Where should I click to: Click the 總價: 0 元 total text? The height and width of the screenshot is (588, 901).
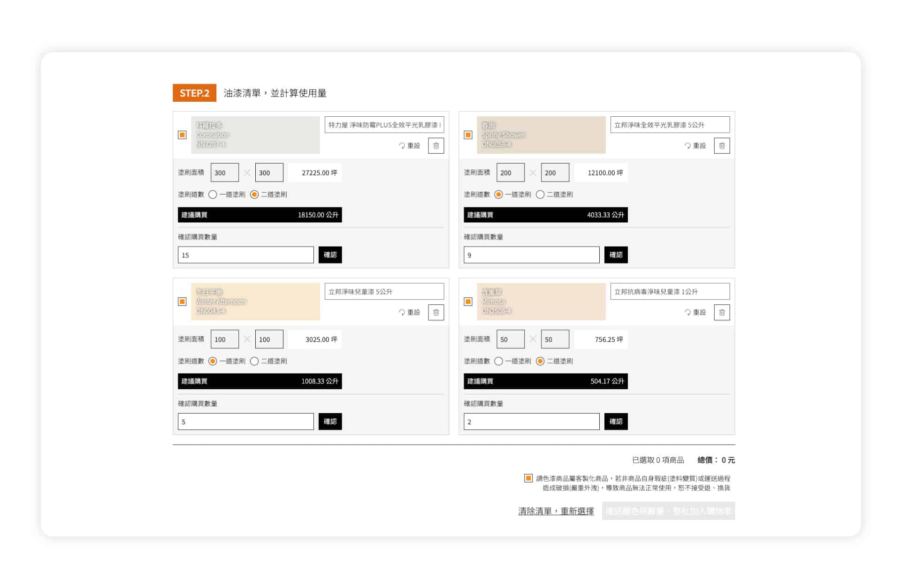(x=716, y=460)
